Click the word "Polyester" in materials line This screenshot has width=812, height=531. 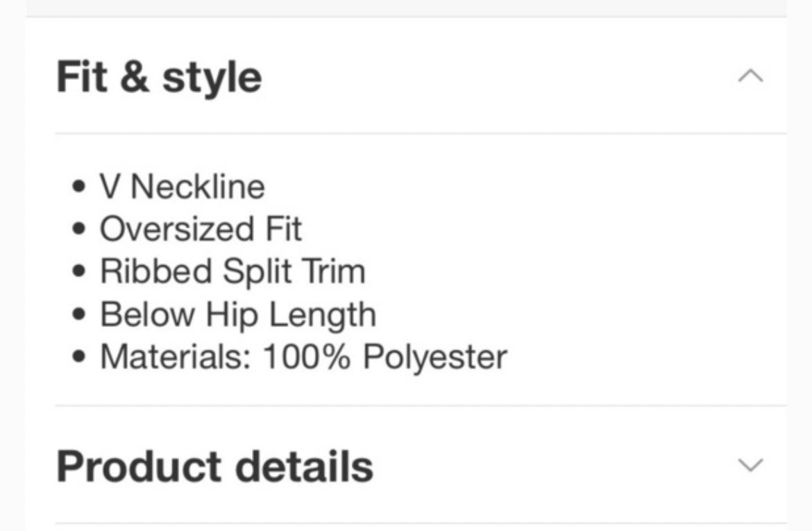point(435,357)
